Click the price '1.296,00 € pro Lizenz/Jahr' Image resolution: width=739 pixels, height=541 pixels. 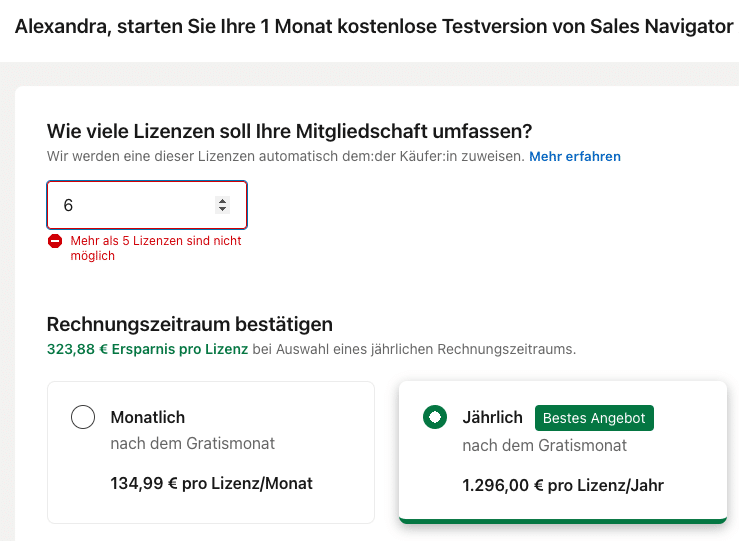pos(563,485)
